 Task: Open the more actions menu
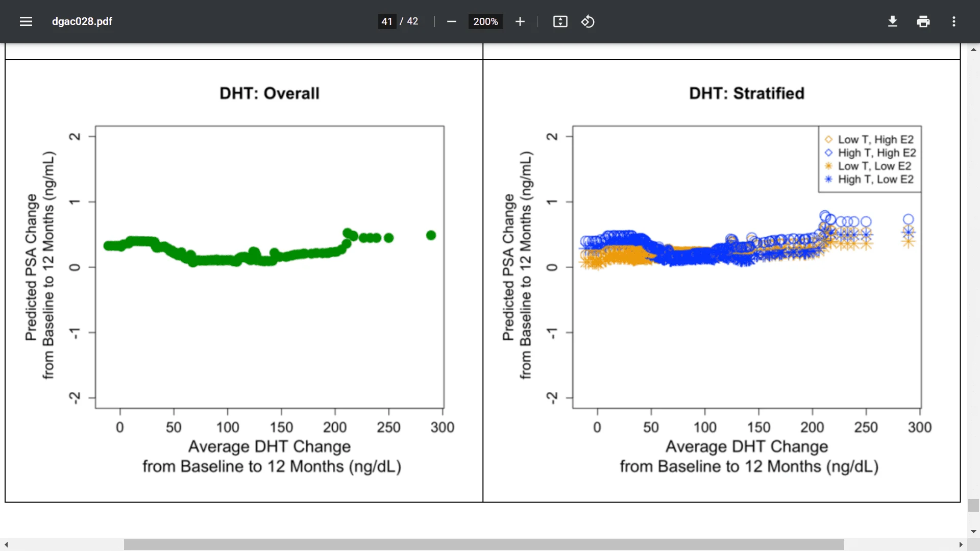tap(953, 21)
